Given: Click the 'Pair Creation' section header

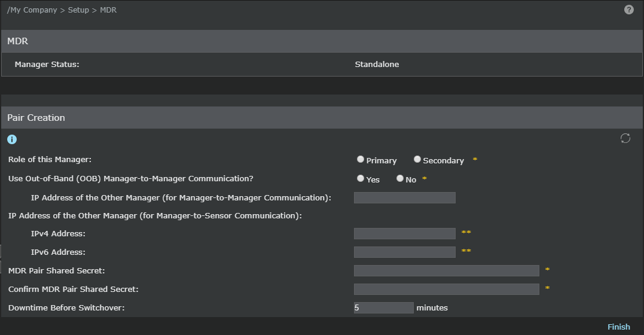Looking at the screenshot, I should click(36, 118).
